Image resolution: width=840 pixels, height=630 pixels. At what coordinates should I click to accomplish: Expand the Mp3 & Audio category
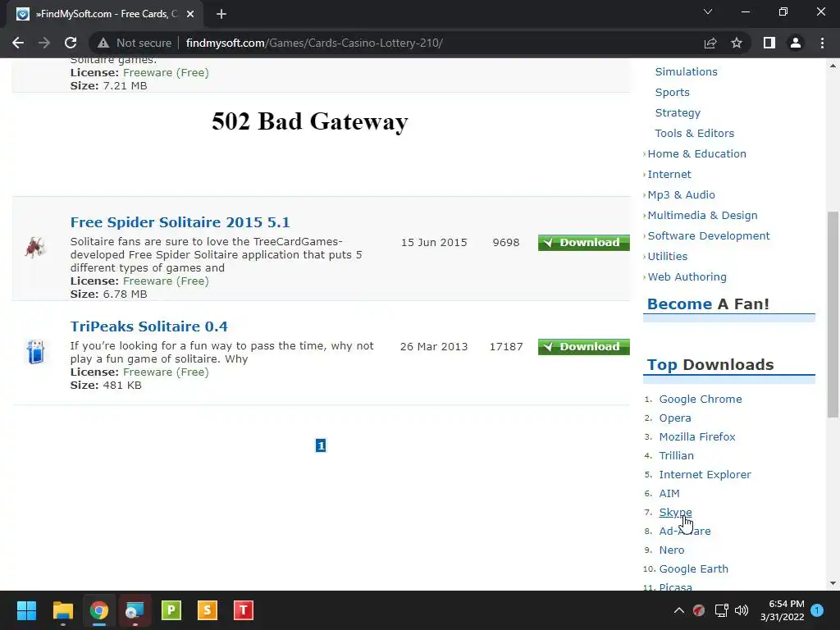pyautogui.click(x=681, y=195)
